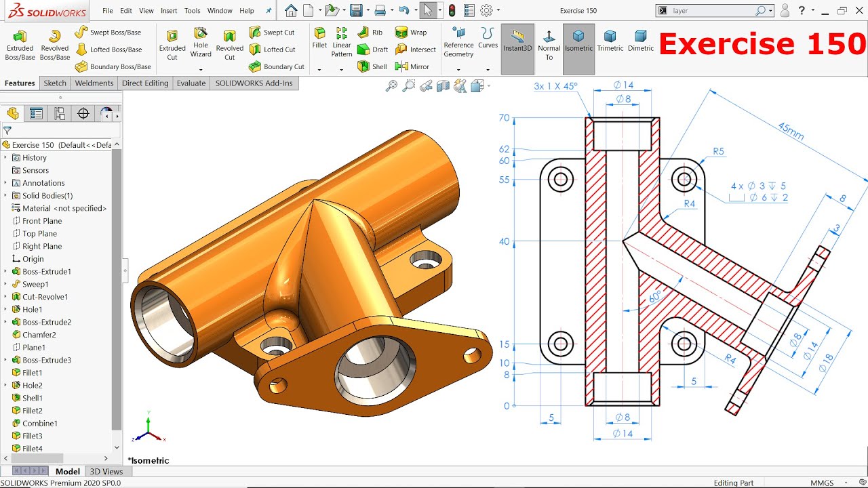Expand the Solid Bodies(1) node

pos(5,195)
